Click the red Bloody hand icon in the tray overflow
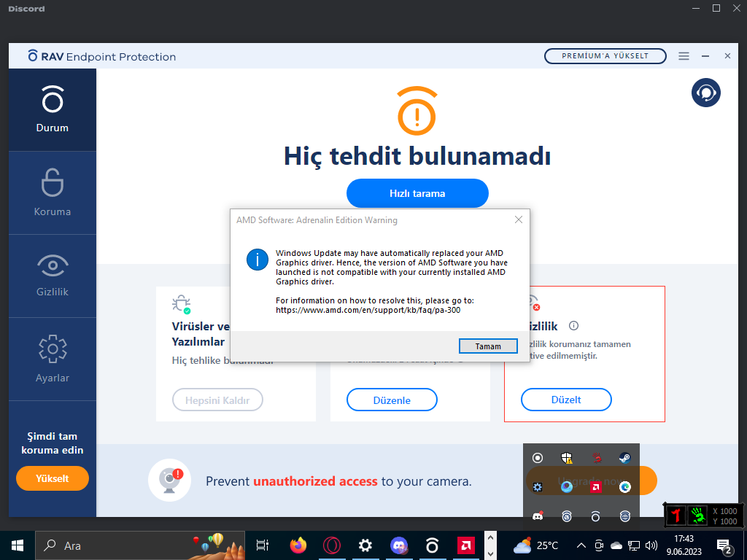Screen dimensions: 747x560 coord(596,458)
